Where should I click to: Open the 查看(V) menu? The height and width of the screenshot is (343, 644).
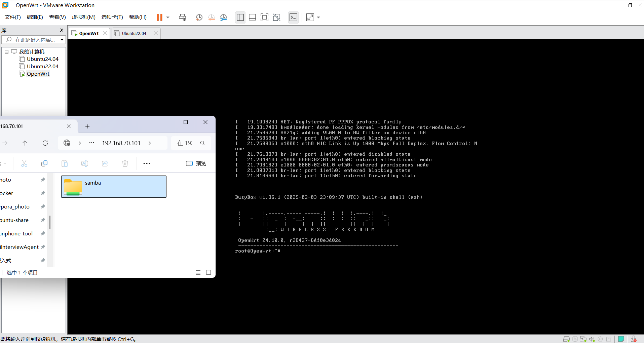coord(58,17)
